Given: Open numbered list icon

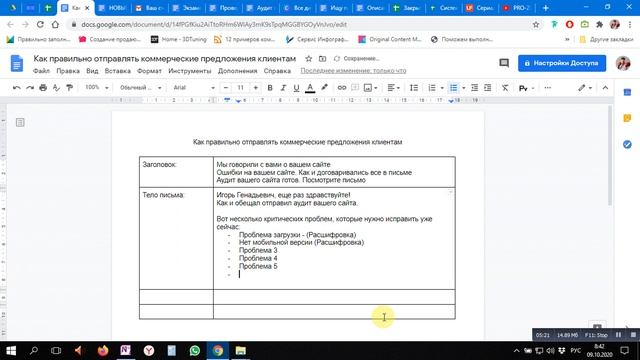Looking at the screenshot, I should pyautogui.click(x=432, y=88).
